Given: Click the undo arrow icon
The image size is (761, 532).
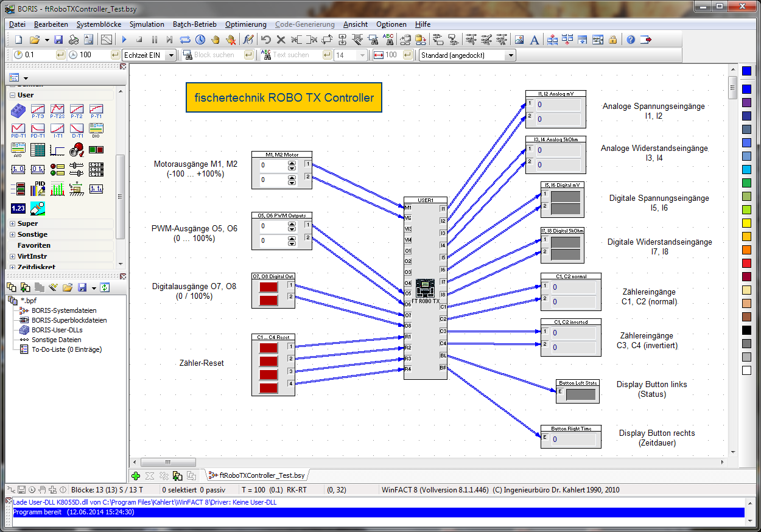Looking at the screenshot, I should click(266, 40).
